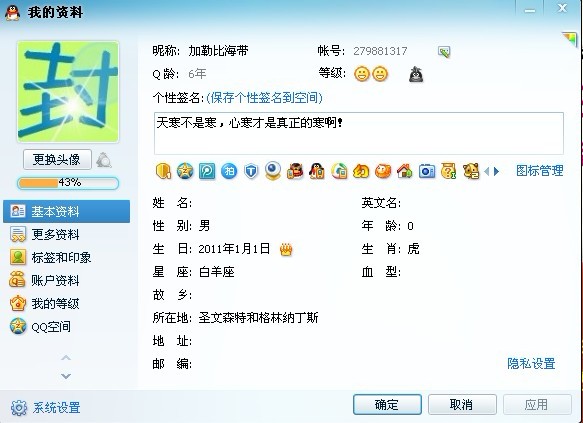The image size is (583, 423).
Task: Expand sidebar list with the down chevron
Action: pyautogui.click(x=66, y=376)
